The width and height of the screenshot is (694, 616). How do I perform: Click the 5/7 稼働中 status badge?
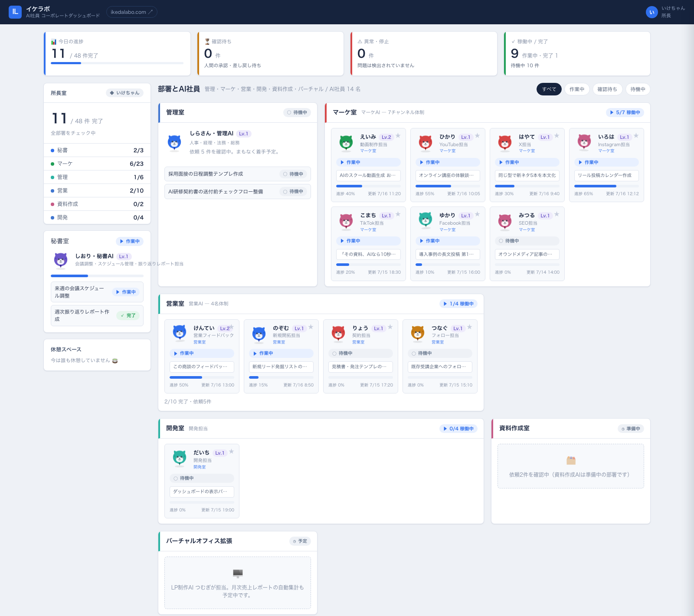click(x=625, y=112)
